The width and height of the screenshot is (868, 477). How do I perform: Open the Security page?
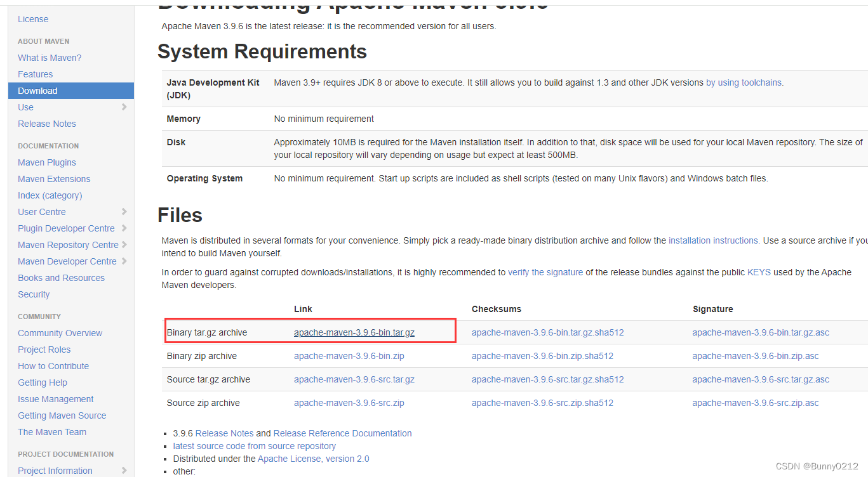(x=34, y=294)
